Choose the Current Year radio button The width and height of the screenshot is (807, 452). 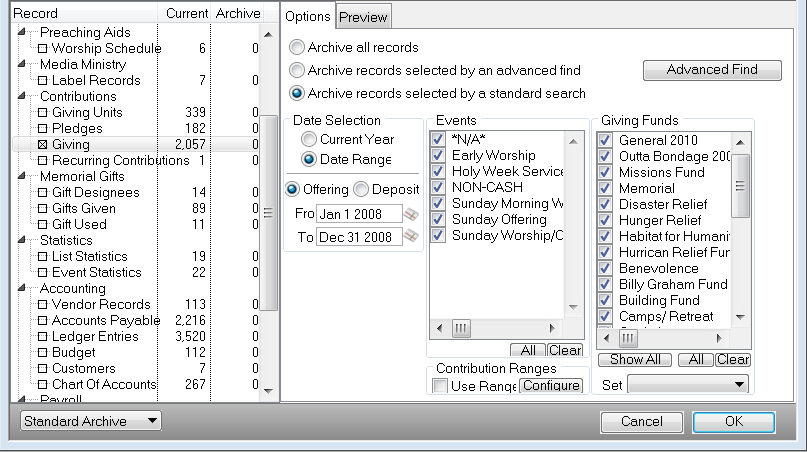[x=309, y=140]
